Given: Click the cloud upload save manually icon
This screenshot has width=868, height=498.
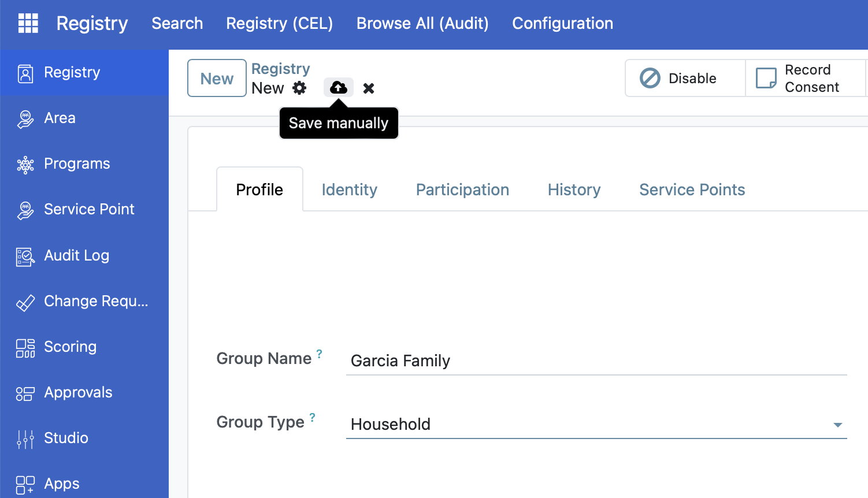Looking at the screenshot, I should pyautogui.click(x=338, y=88).
